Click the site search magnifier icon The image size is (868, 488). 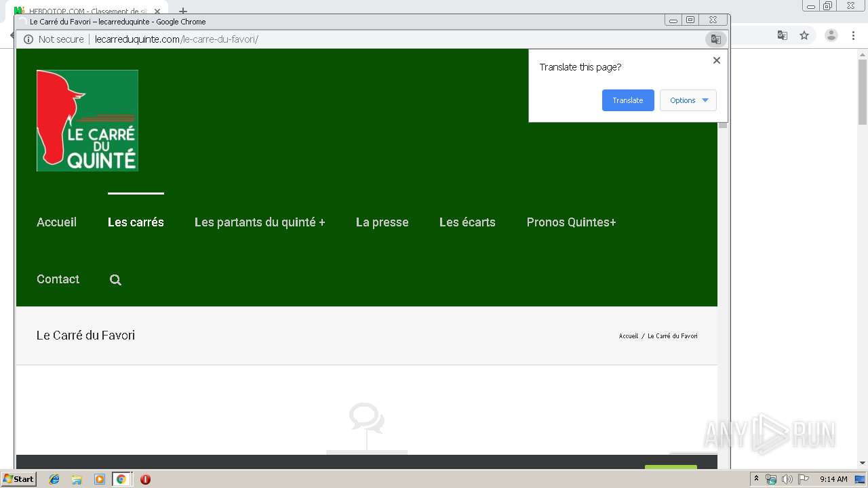pyautogui.click(x=115, y=280)
